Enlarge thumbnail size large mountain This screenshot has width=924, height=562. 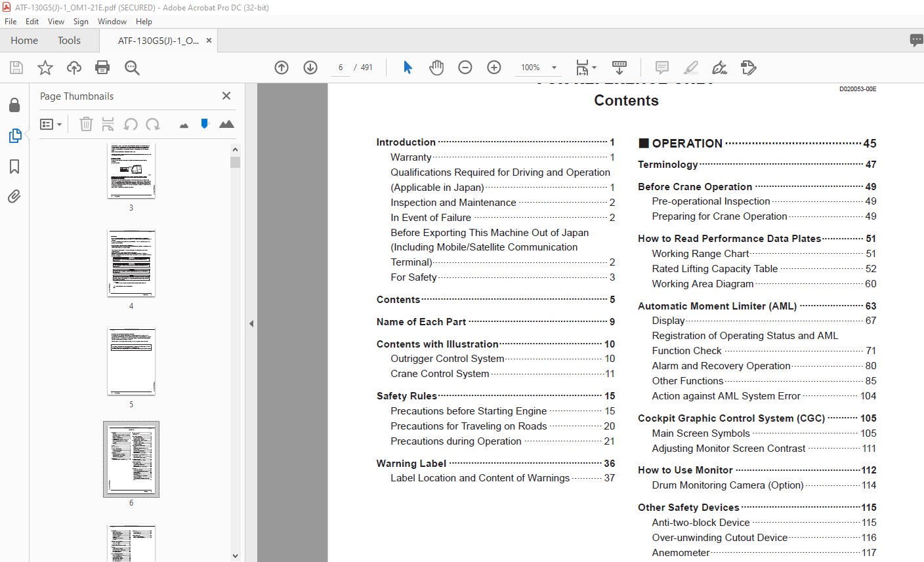226,124
